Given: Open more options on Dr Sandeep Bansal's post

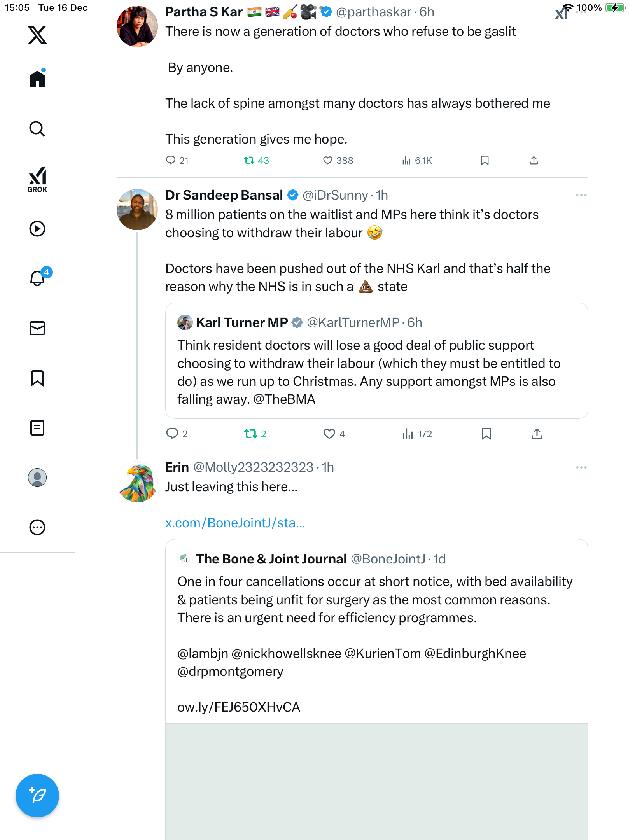Looking at the screenshot, I should pos(581,195).
